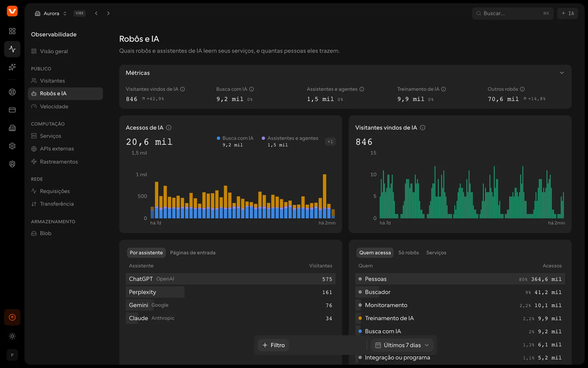Click the orange Treinamento de IA color dot
Image resolution: width=588 pixels, height=368 pixels.
[360, 318]
